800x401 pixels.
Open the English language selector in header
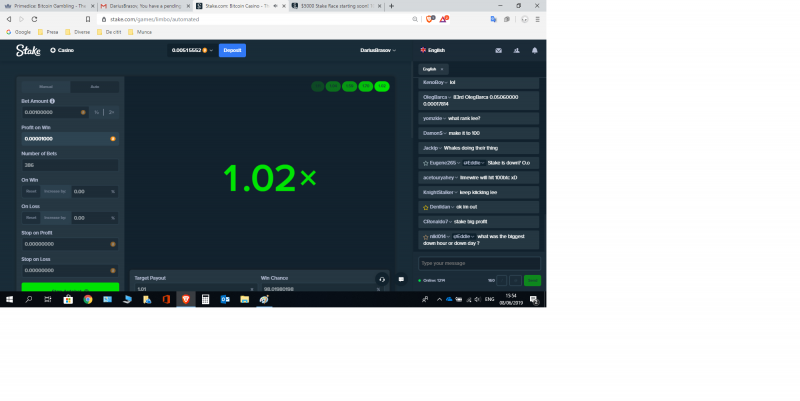433,51
